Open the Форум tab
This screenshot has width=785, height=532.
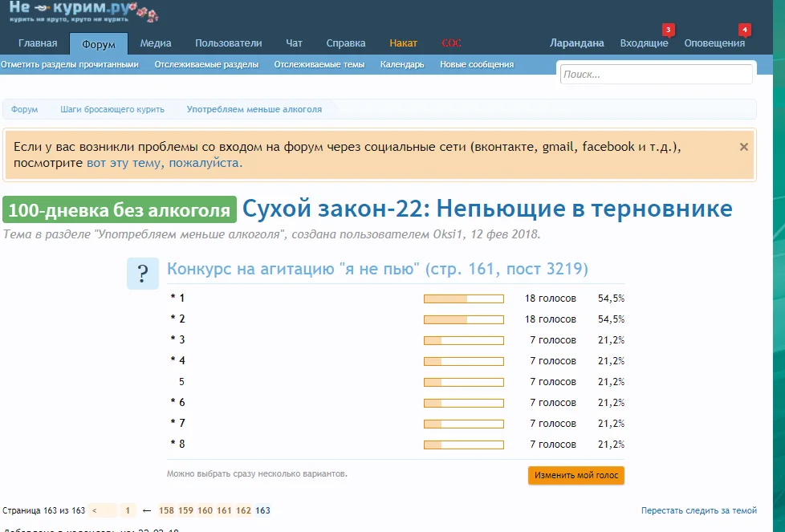pos(99,43)
